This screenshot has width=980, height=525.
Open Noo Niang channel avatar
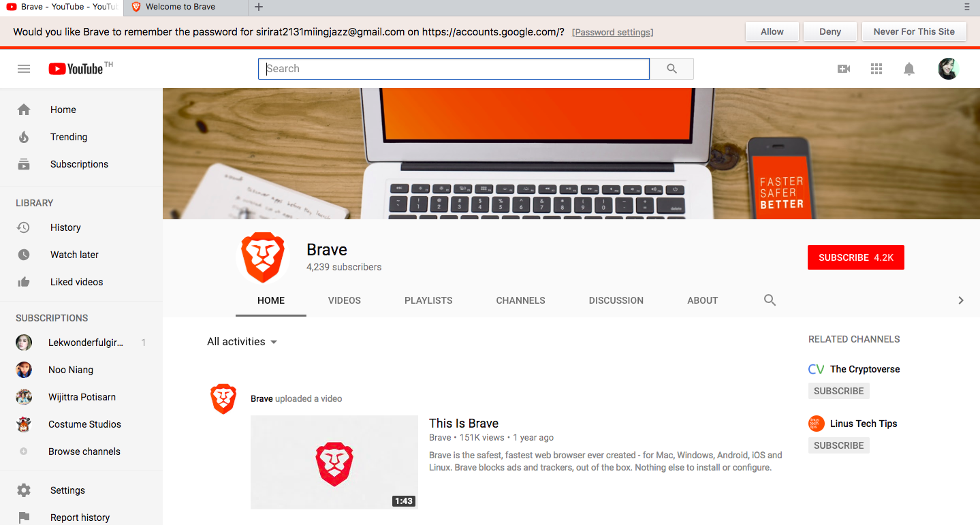24,370
